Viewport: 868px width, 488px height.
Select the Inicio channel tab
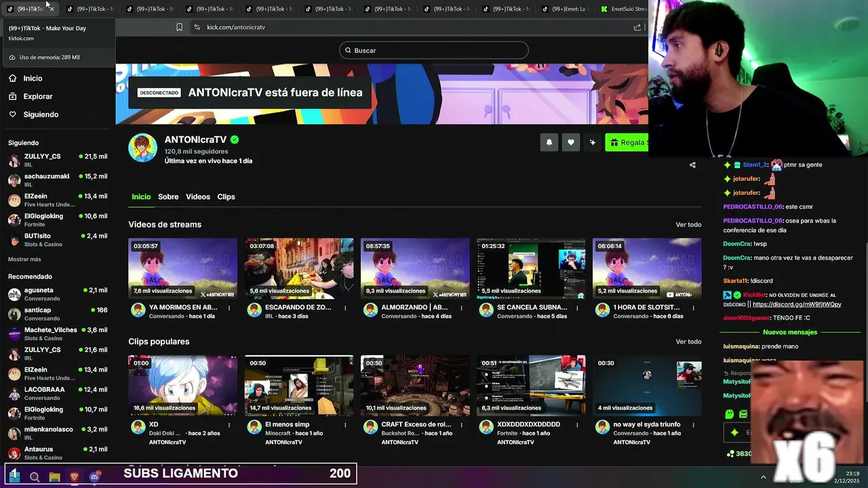[x=141, y=197]
